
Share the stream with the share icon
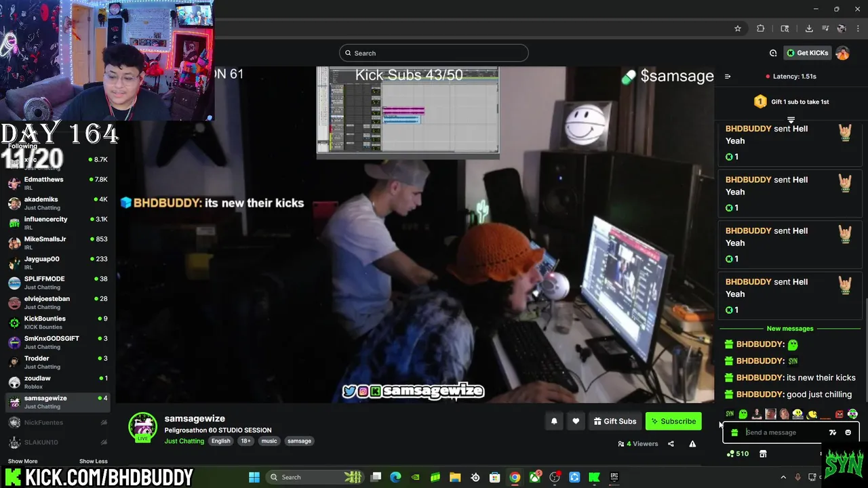(671, 444)
